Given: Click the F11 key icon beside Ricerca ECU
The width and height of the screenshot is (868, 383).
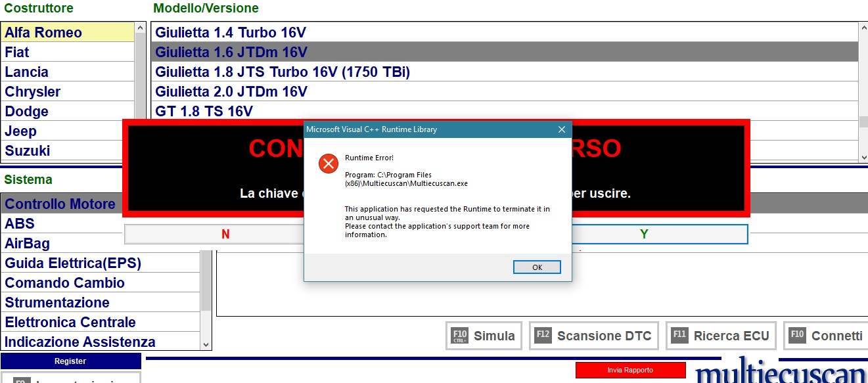Looking at the screenshot, I should coord(679,335).
